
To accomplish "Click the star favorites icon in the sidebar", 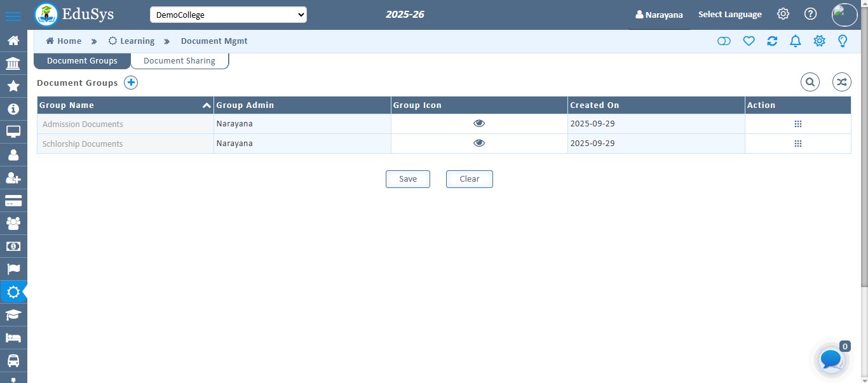I will [x=13, y=86].
